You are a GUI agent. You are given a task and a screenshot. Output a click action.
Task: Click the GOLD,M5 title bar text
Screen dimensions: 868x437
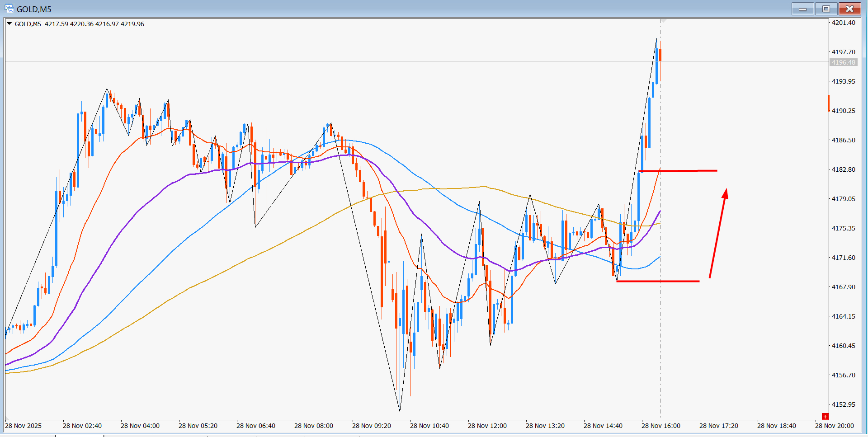coord(34,9)
